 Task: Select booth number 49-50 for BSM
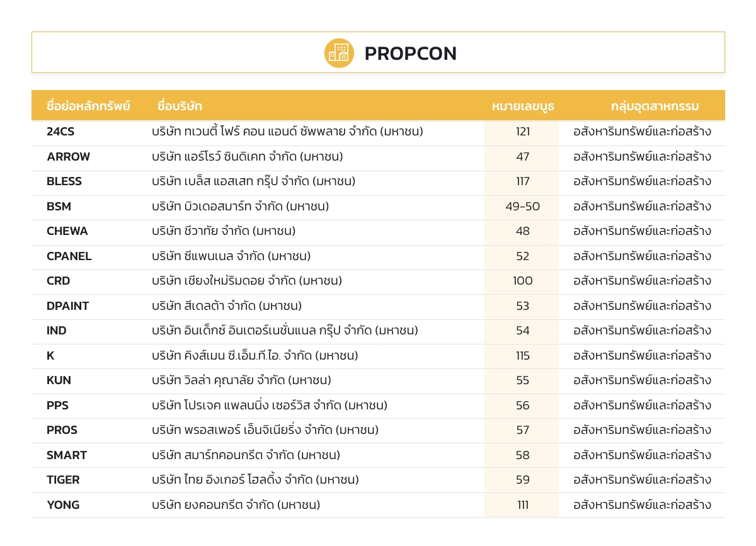point(523,207)
